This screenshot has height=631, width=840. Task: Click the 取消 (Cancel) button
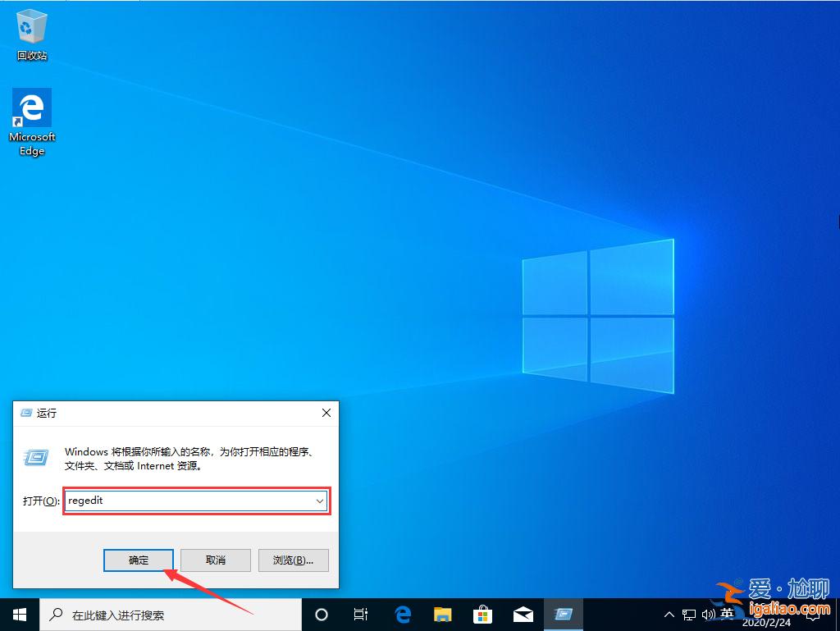(x=216, y=560)
